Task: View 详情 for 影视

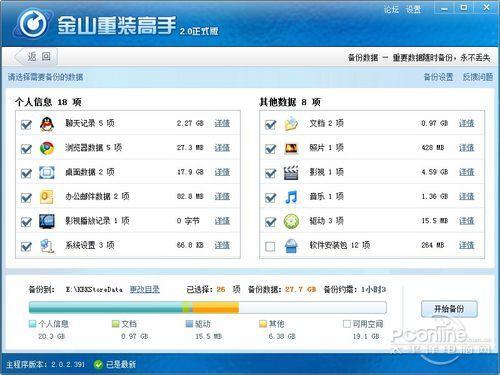Action: point(466,172)
